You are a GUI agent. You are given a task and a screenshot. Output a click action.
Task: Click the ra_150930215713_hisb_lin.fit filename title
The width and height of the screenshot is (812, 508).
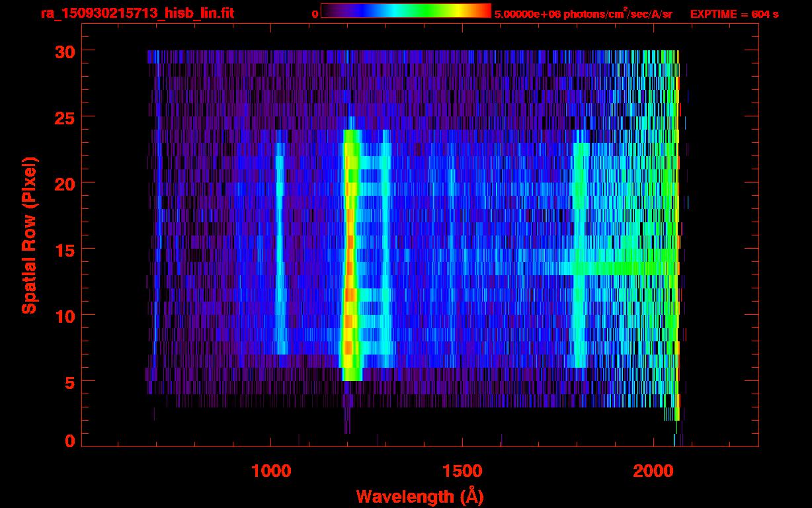click(137, 13)
